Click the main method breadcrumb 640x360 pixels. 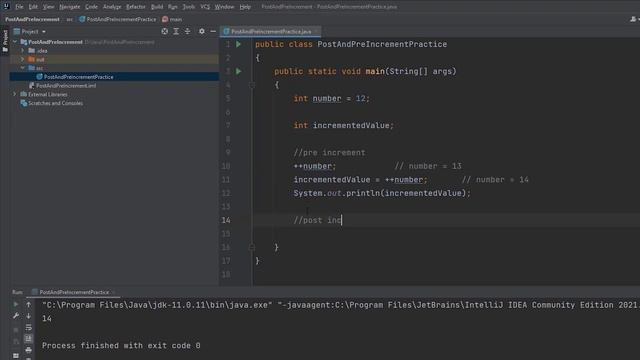[172, 19]
